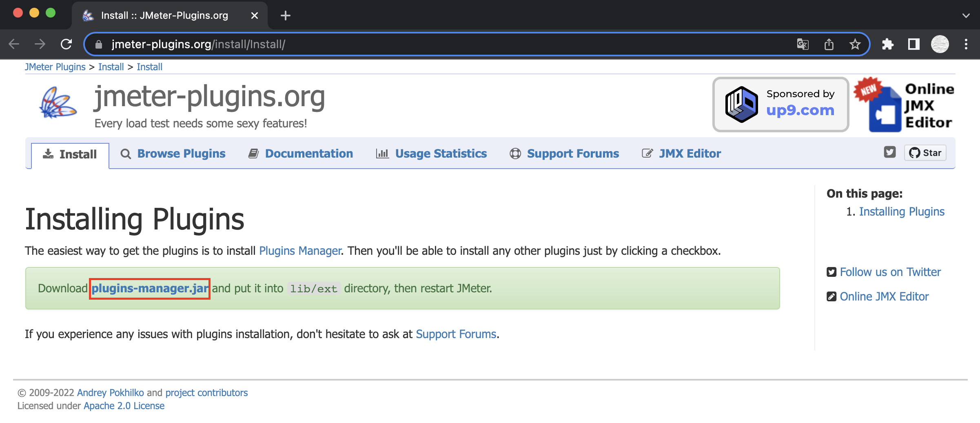
Task: Reload the current page
Action: click(66, 44)
